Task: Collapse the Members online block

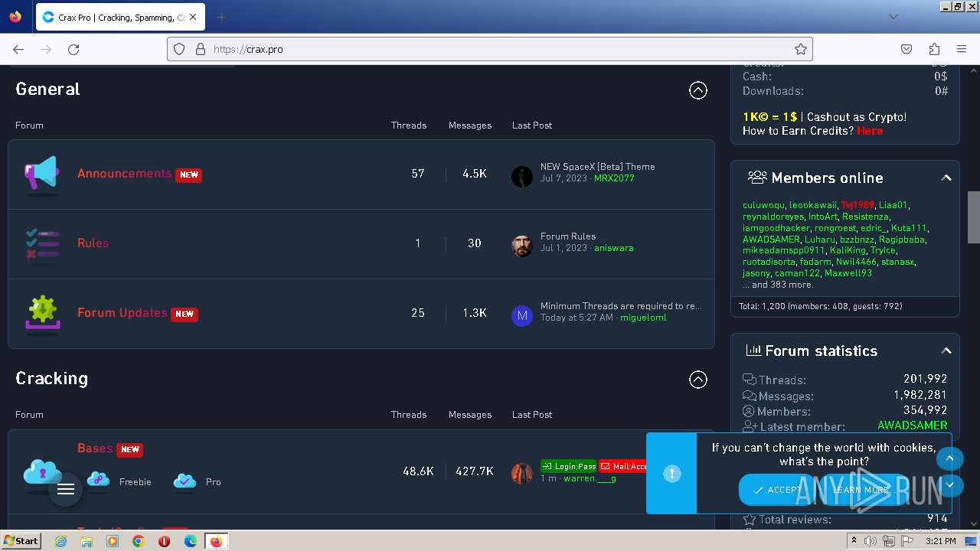Action: click(x=946, y=178)
